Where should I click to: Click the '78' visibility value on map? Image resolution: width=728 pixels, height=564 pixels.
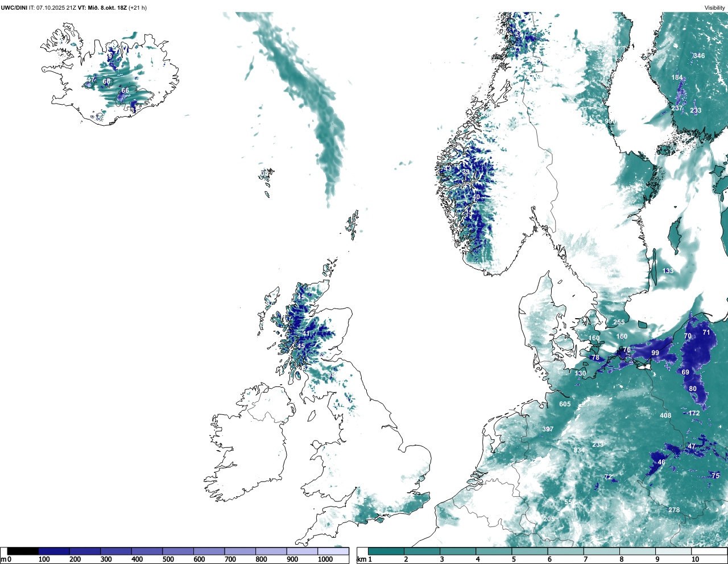click(x=595, y=358)
